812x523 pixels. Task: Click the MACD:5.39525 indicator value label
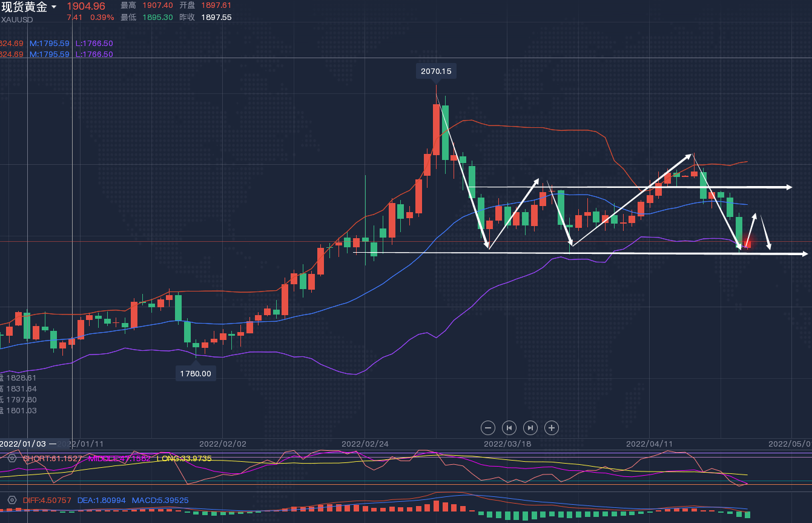click(x=162, y=501)
